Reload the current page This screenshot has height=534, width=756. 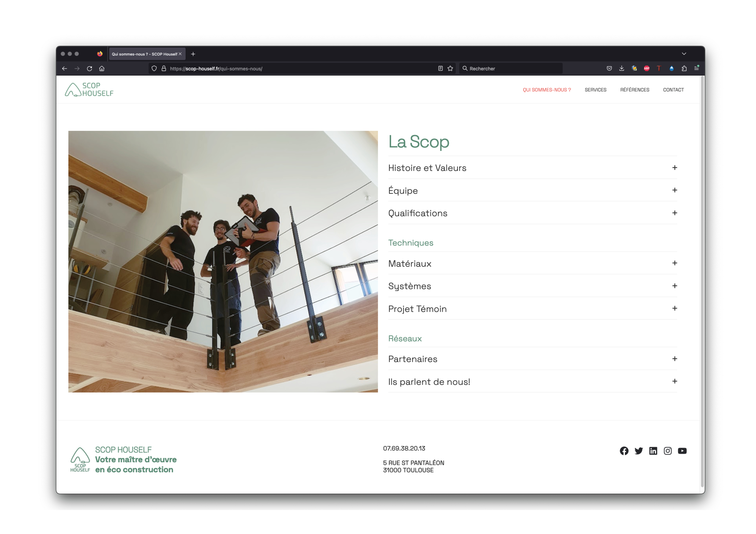coord(89,68)
